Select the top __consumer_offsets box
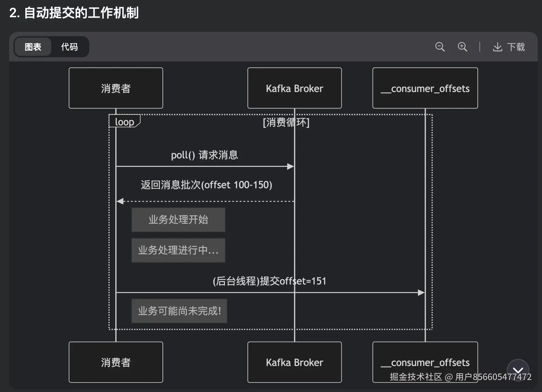 pos(425,88)
